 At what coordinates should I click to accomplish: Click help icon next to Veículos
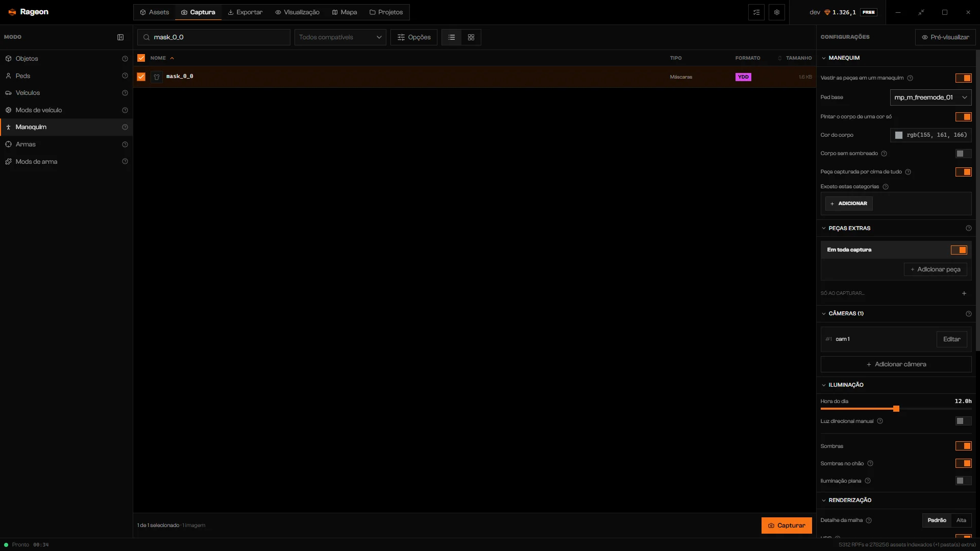click(125, 93)
